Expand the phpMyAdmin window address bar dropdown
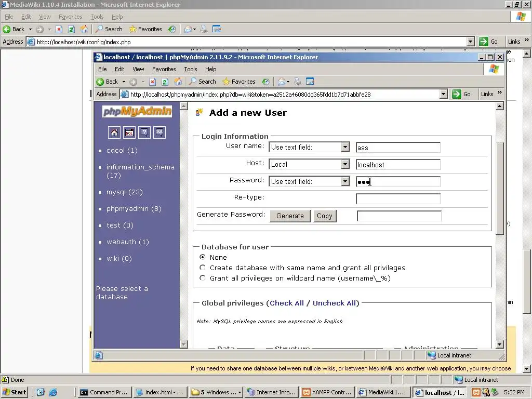Viewport: 532px width, 399px height. 444,95
